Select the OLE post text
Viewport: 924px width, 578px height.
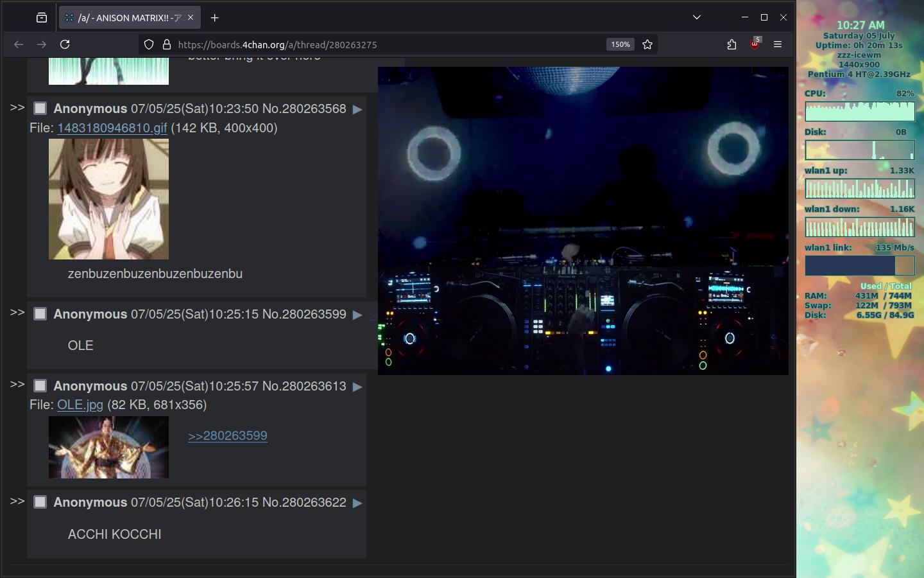(81, 346)
